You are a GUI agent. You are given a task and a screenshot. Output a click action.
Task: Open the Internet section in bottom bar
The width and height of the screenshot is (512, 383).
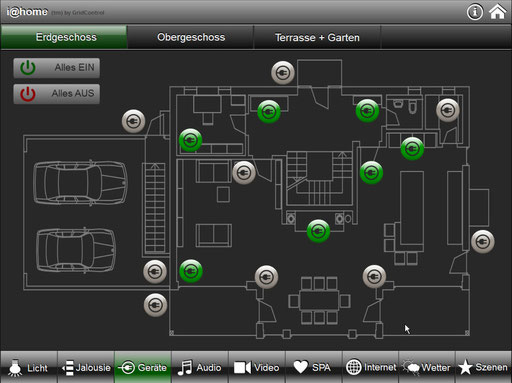point(371,367)
